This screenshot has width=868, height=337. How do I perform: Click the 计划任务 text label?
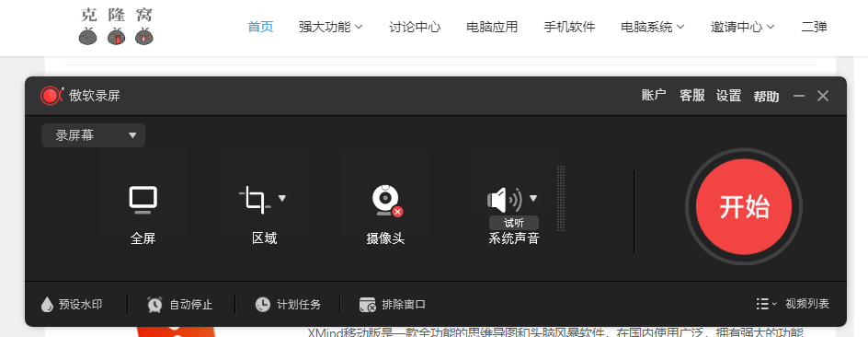coord(299,304)
